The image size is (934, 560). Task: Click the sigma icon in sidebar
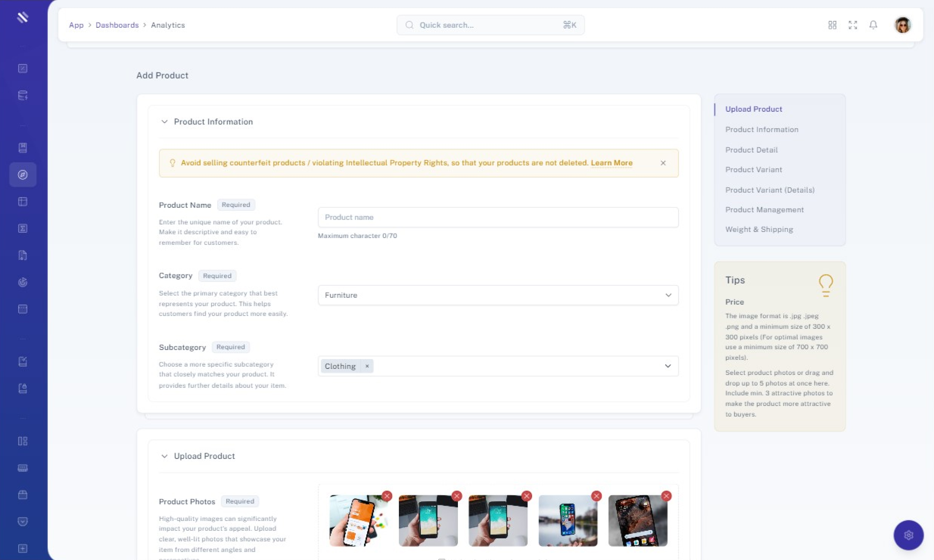point(23,228)
